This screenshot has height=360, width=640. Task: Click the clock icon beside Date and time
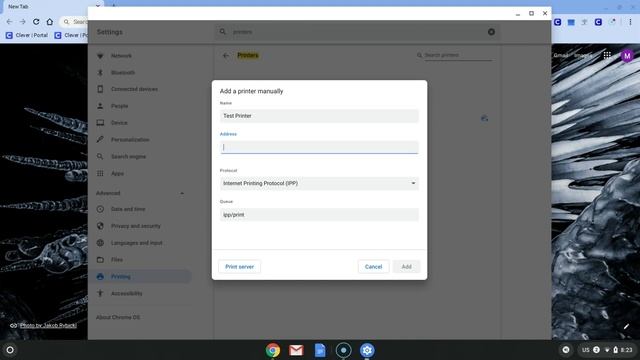tap(100, 209)
